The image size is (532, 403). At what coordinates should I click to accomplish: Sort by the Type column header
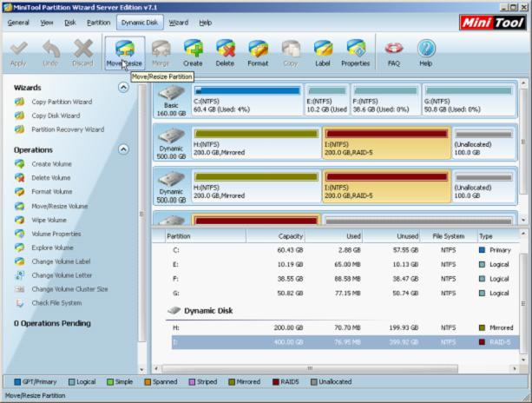(x=498, y=236)
